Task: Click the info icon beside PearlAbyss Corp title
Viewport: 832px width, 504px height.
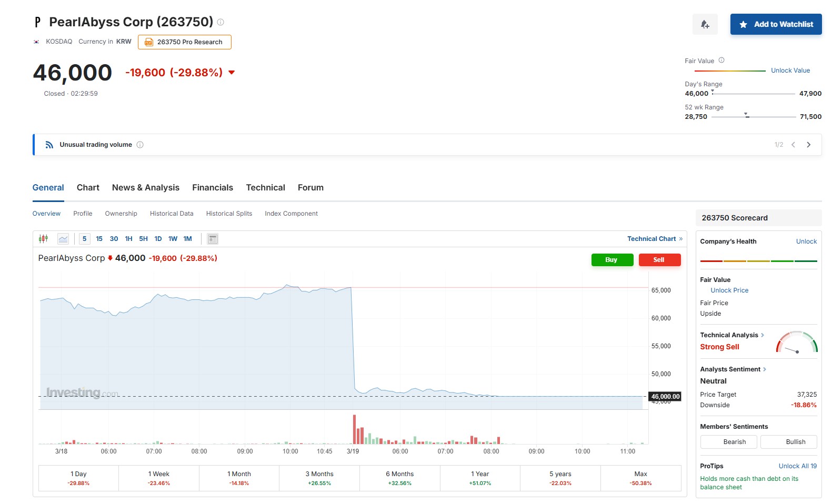Action: (x=220, y=22)
